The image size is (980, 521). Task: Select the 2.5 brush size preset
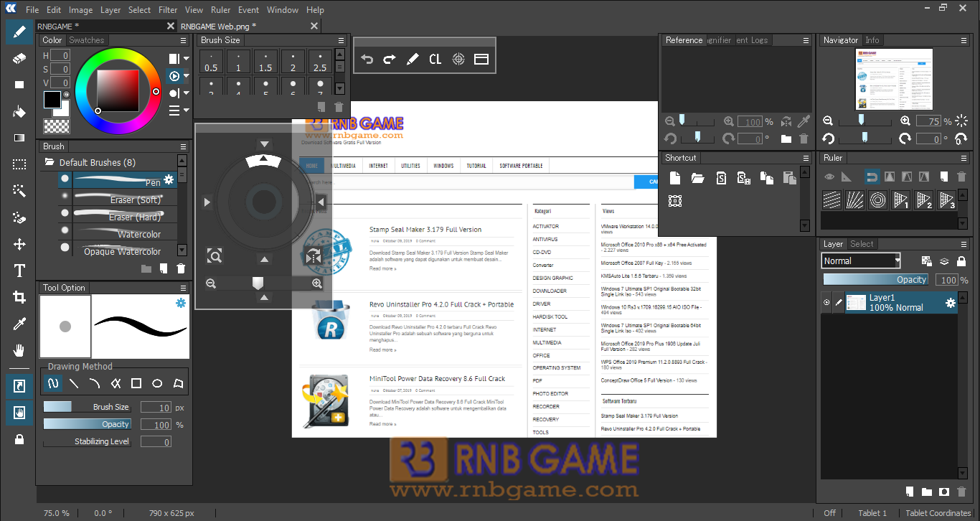click(x=320, y=62)
